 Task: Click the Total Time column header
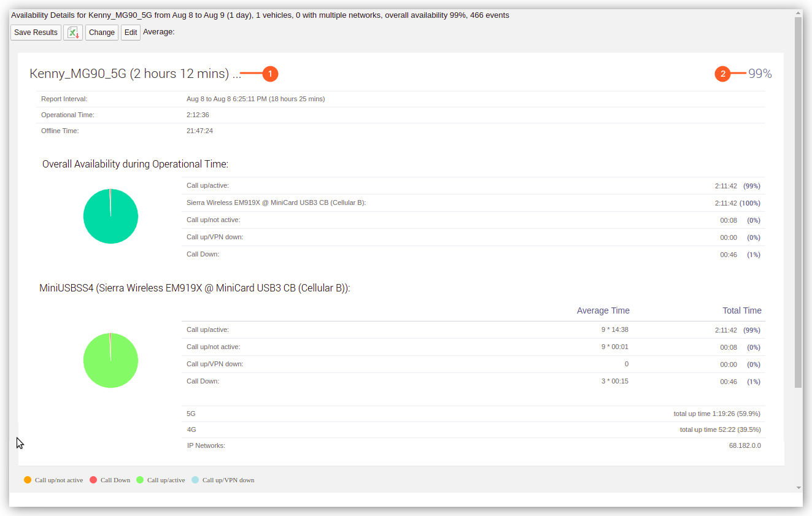click(741, 310)
